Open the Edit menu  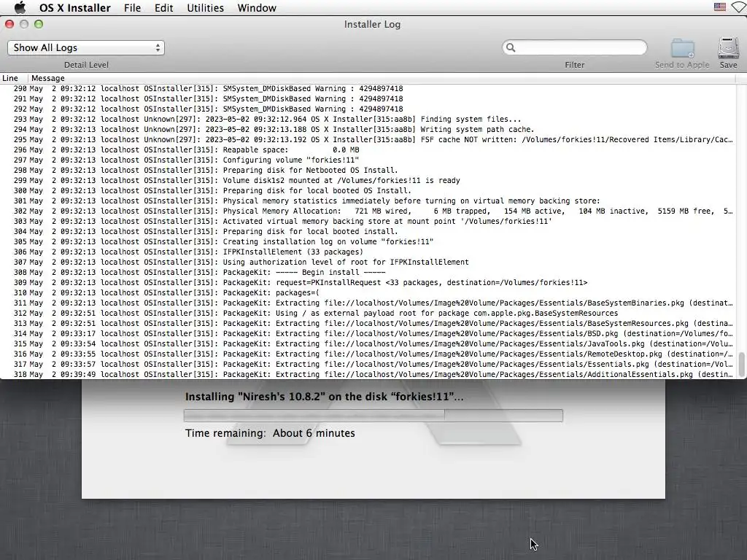[x=163, y=7]
